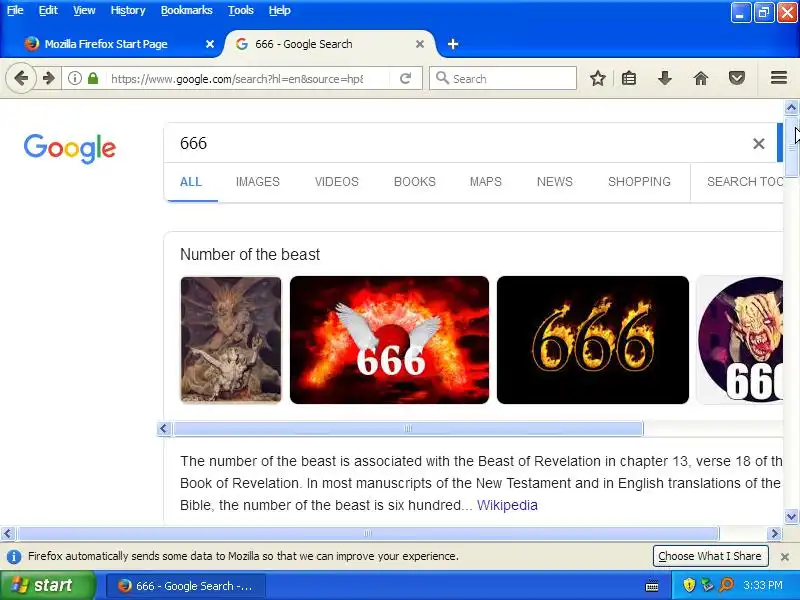Open the Firefox hamburger menu
The height and width of the screenshot is (600, 800).
(x=779, y=78)
